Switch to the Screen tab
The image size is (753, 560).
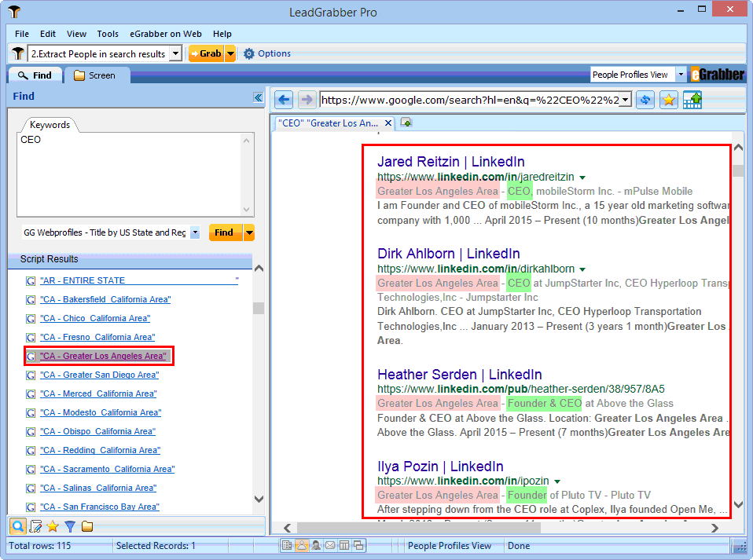coord(96,75)
